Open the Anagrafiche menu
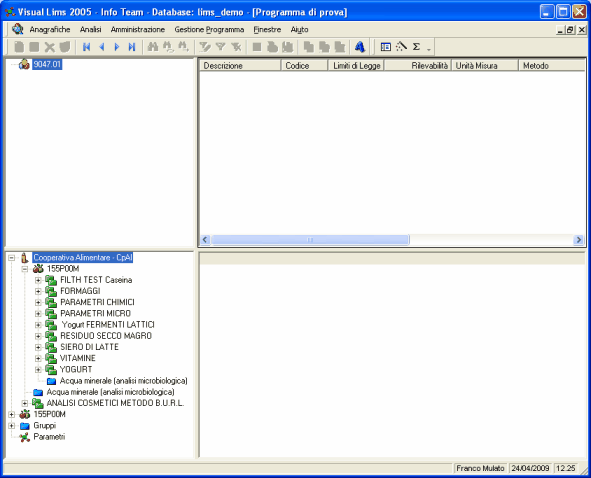Viewport: 591px width, 478px height. [50, 29]
